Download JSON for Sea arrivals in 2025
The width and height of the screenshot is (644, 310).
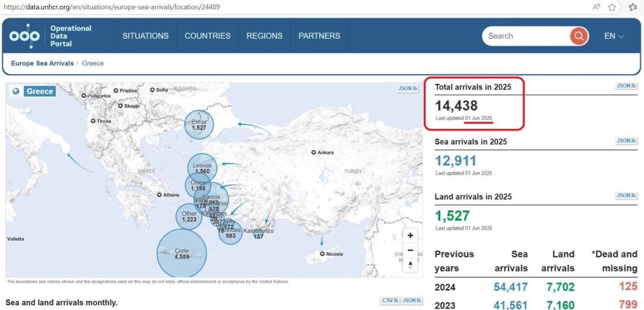click(626, 141)
